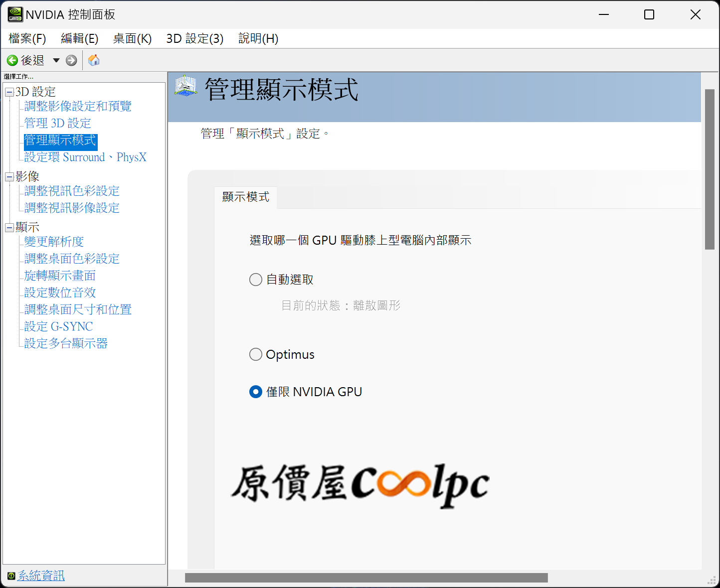Open the 系統資訊 link
This screenshot has height=588, width=720.
(x=41, y=576)
